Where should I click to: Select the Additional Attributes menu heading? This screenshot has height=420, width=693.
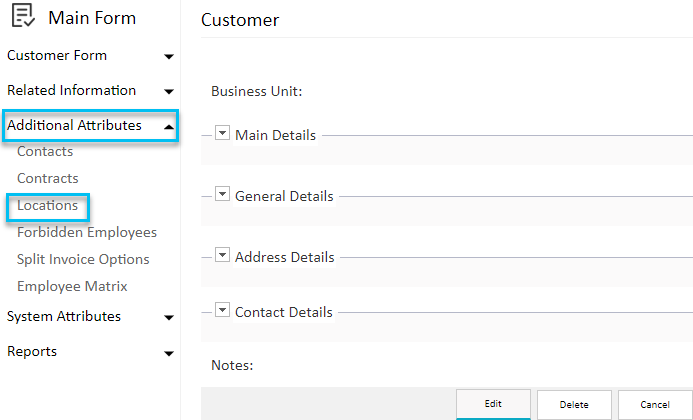click(74, 125)
